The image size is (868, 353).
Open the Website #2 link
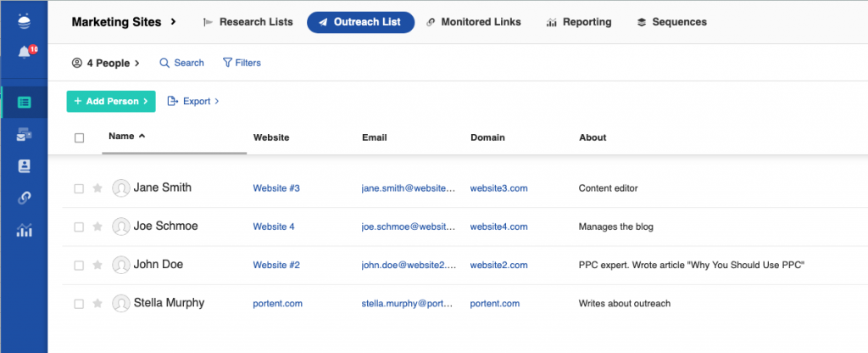(x=276, y=265)
